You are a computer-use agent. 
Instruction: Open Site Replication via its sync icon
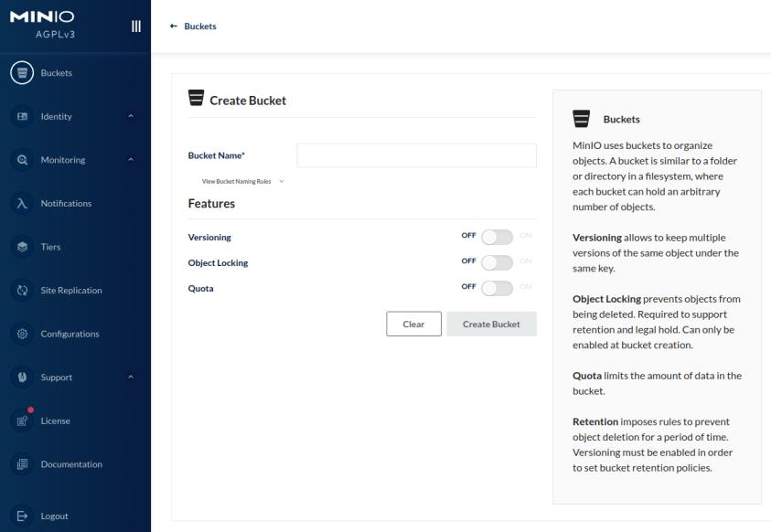pyautogui.click(x=22, y=291)
